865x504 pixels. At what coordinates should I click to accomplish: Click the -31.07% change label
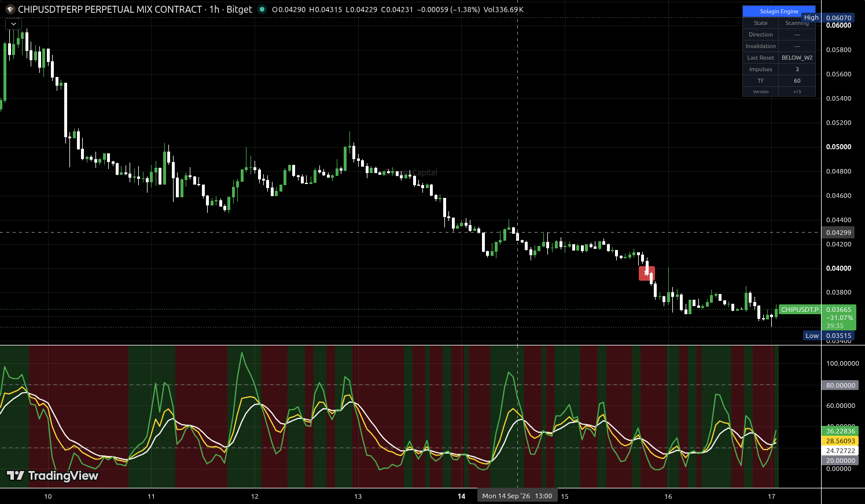tap(839, 318)
